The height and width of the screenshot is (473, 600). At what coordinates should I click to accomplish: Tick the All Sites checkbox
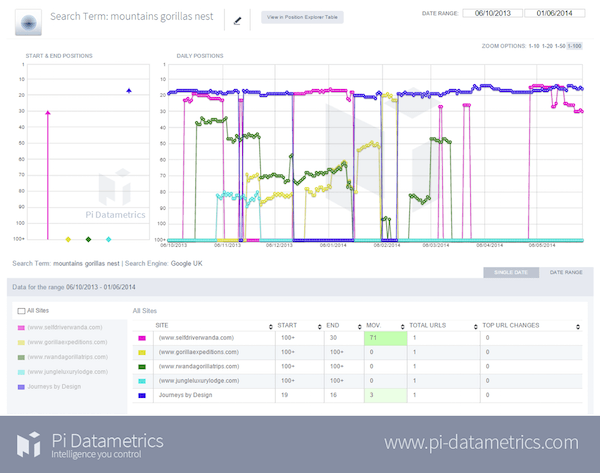[x=22, y=312]
